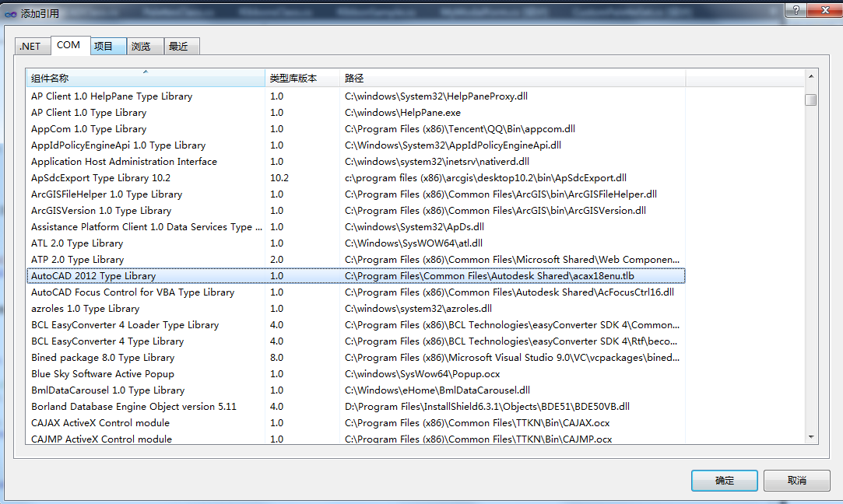Viewport: 843px width, 504px height.
Task: Select BCL EasyConverter 4 Type Library
Action: click(x=356, y=341)
